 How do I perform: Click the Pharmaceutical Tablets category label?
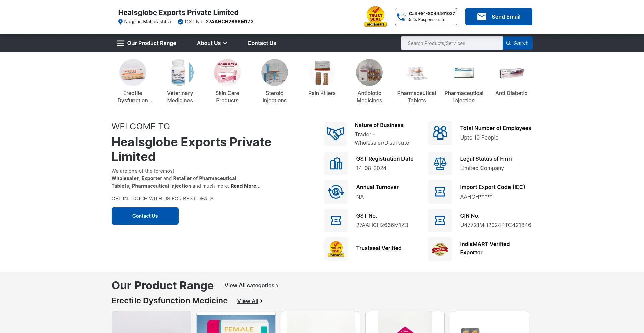click(x=417, y=97)
